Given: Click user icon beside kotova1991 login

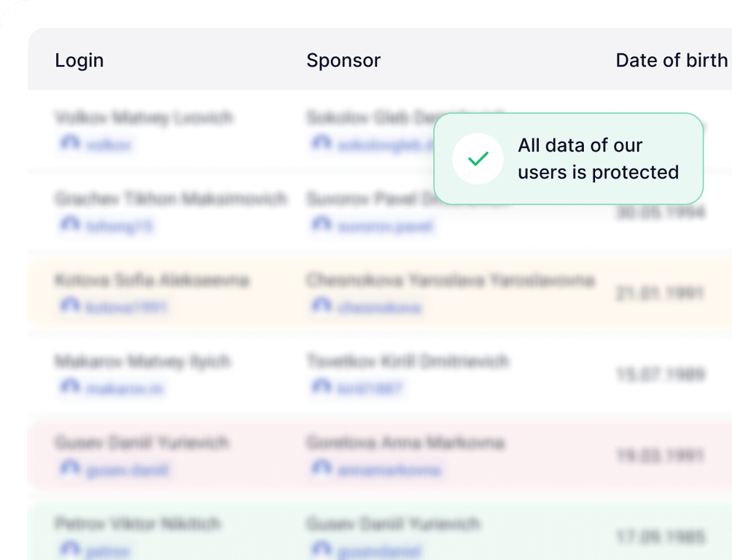Looking at the screenshot, I should point(70,306).
